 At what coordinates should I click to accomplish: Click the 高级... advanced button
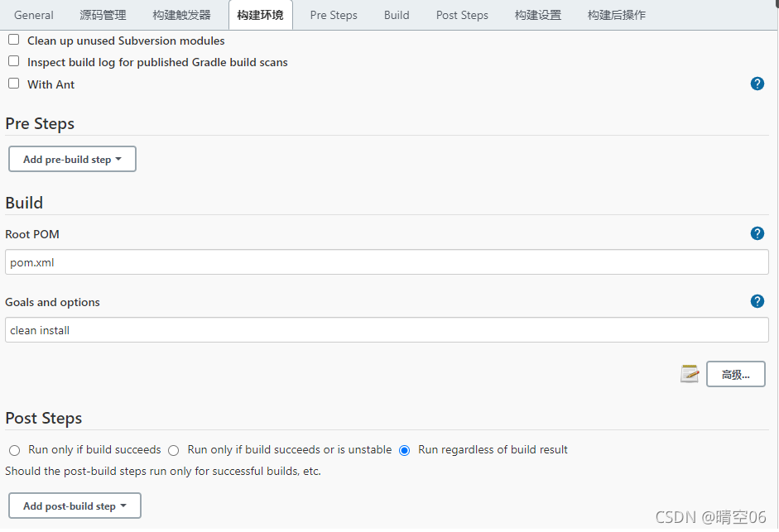735,374
